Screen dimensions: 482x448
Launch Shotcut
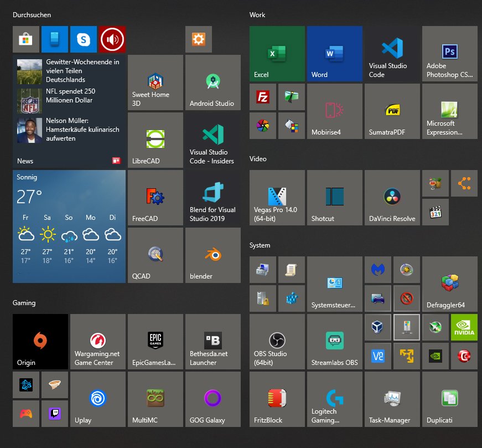pos(334,198)
